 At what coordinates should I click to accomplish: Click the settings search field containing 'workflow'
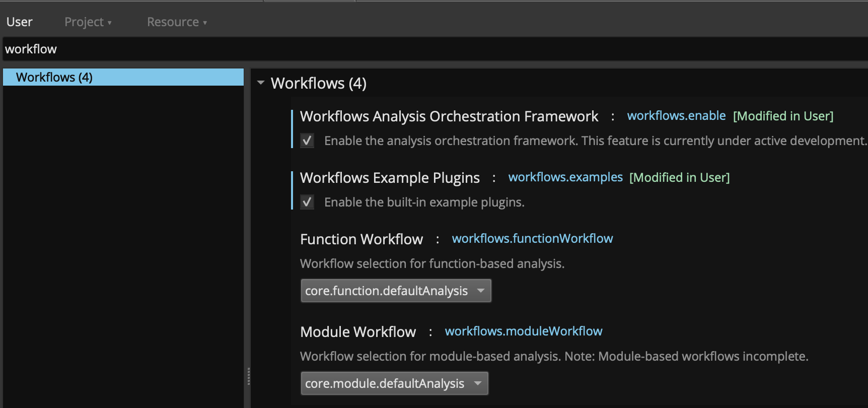coord(436,49)
